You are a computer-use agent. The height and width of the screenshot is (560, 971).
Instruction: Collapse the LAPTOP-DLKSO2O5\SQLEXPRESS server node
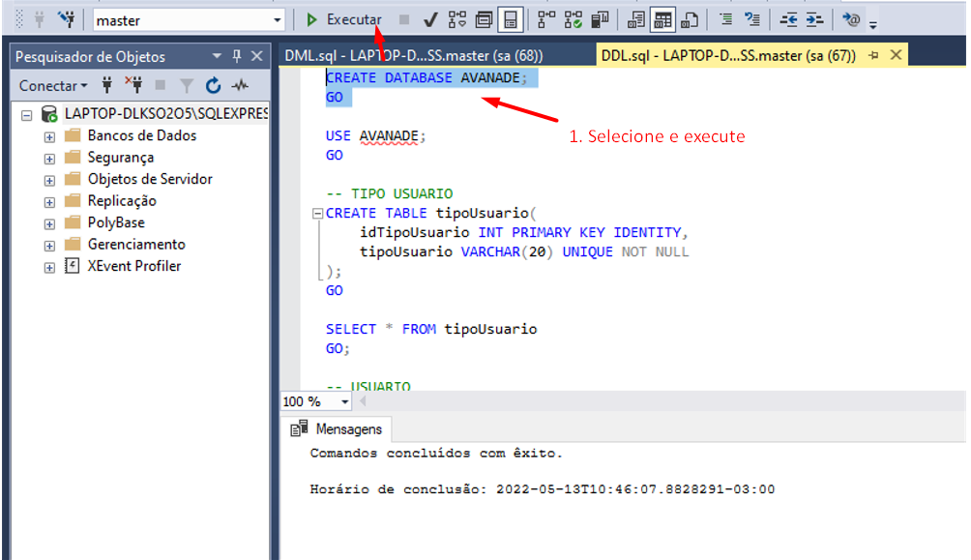click(27, 115)
